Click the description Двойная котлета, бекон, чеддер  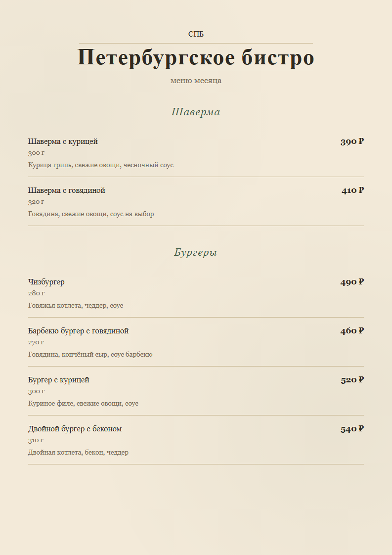(78, 452)
